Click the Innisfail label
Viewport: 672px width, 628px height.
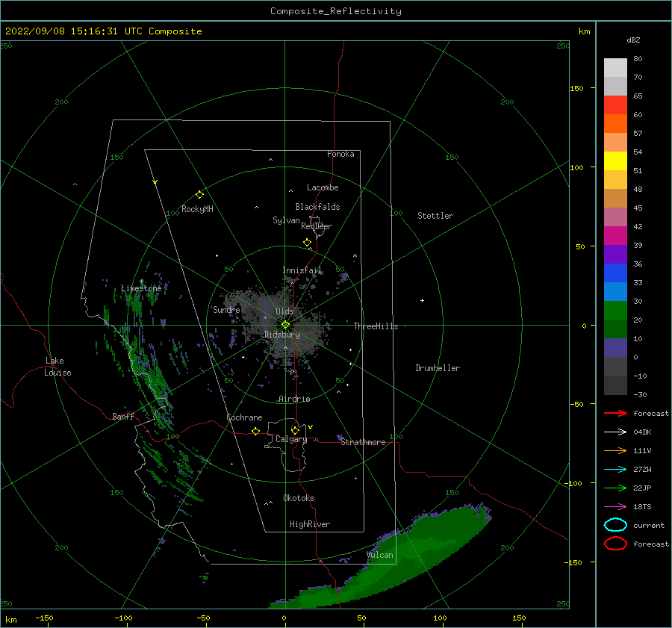click(302, 270)
